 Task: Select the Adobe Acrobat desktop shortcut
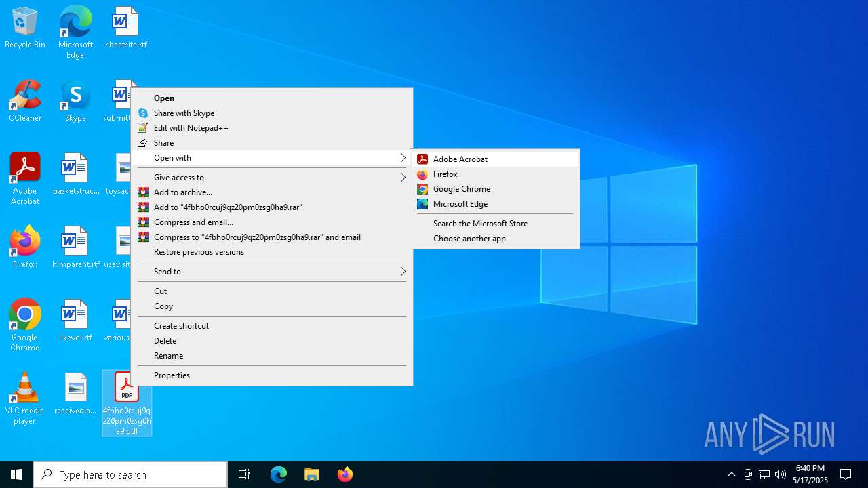pyautogui.click(x=25, y=179)
